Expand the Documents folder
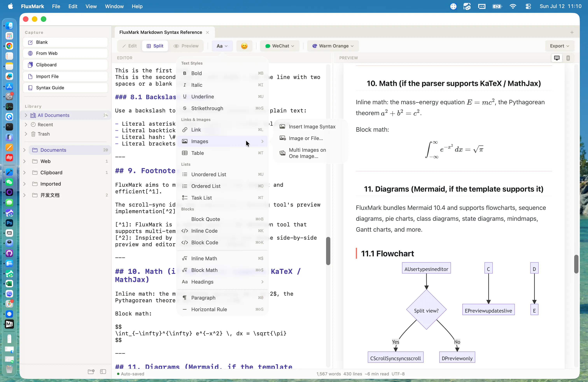Screen dimensions: 588x382 pos(24,150)
